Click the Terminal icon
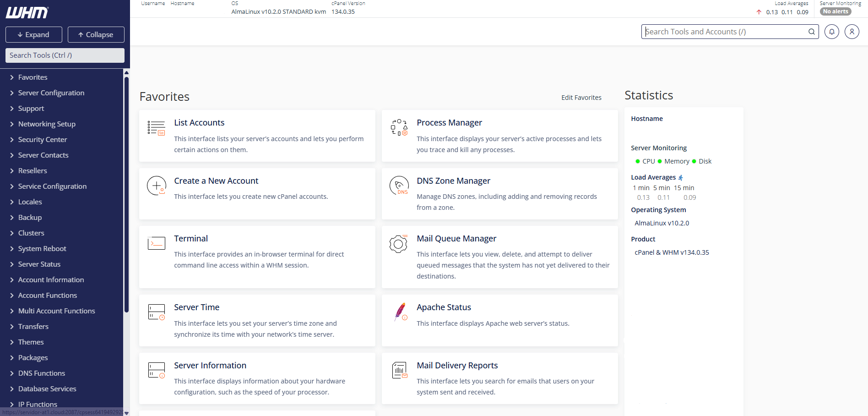Image resolution: width=868 pixels, height=416 pixels. pos(156,243)
